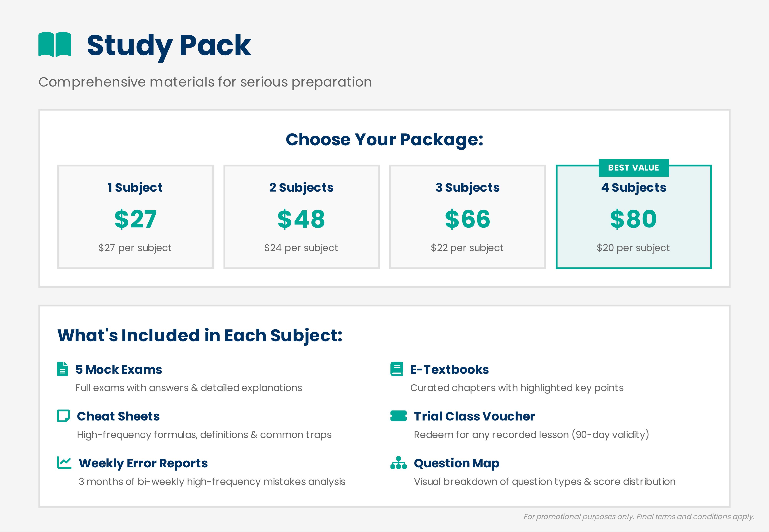Click the Weekly Error Reports heading
The height and width of the screenshot is (532, 769).
[143, 463]
